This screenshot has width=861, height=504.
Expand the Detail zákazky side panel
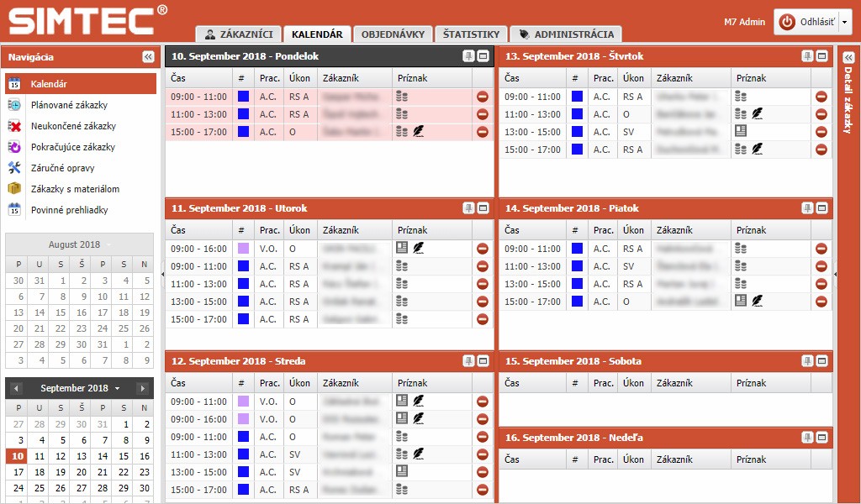point(848,57)
